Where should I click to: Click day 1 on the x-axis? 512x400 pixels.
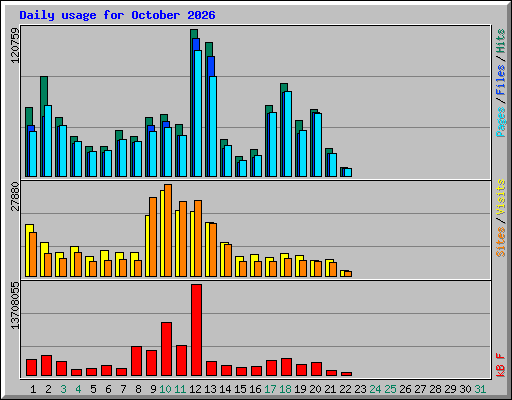pyautogui.click(x=33, y=389)
